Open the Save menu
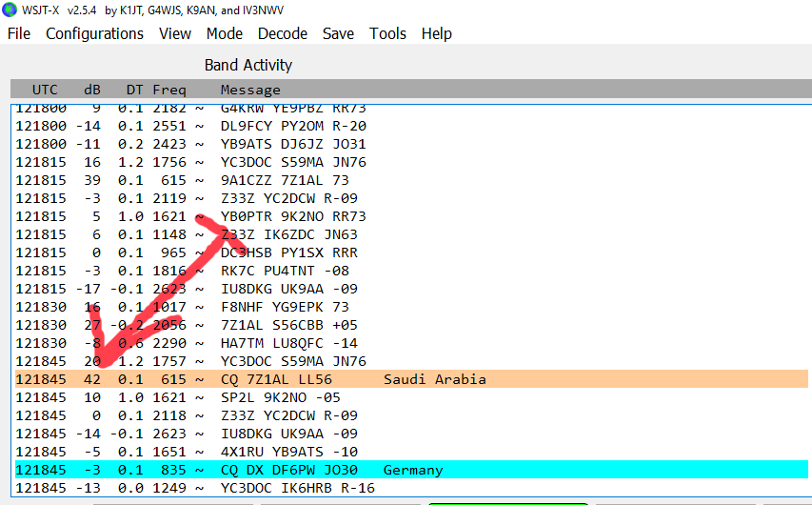Viewport: 812px width, 505px height. [x=338, y=33]
